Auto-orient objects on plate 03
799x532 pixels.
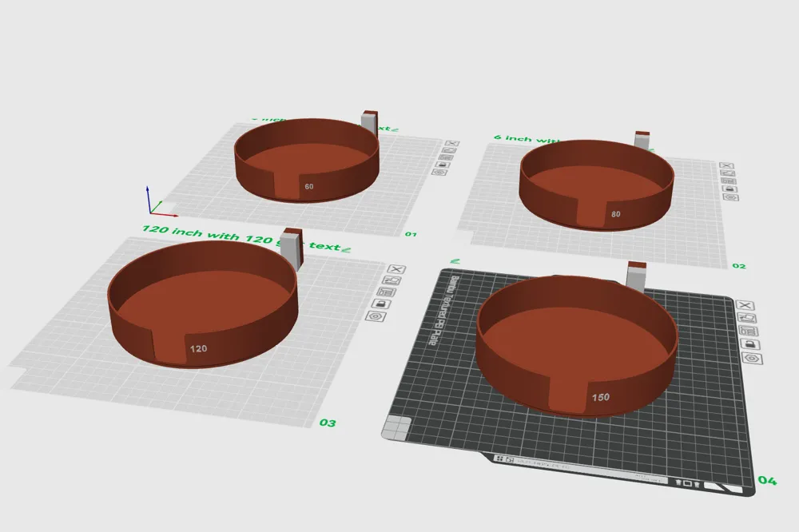point(392,280)
